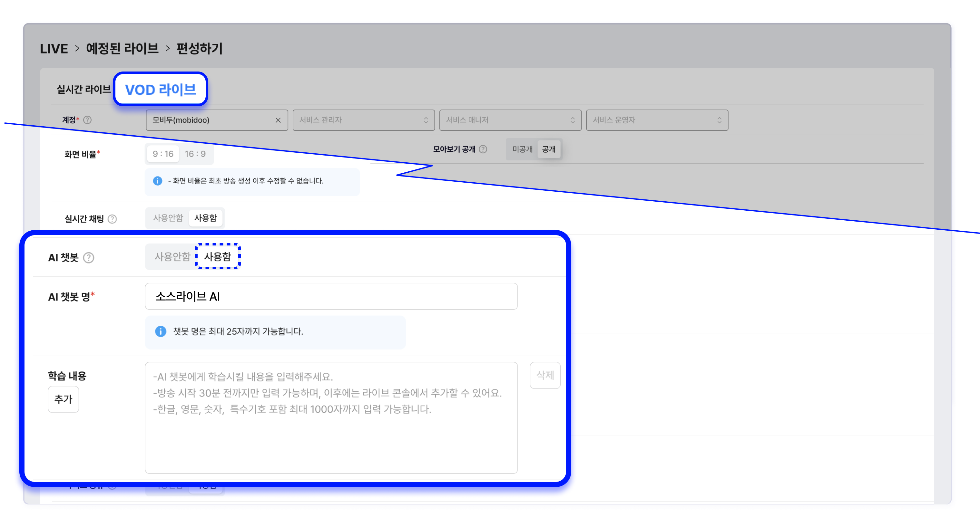Clear the 모비두(mobidoo) account selection with X

tap(278, 120)
